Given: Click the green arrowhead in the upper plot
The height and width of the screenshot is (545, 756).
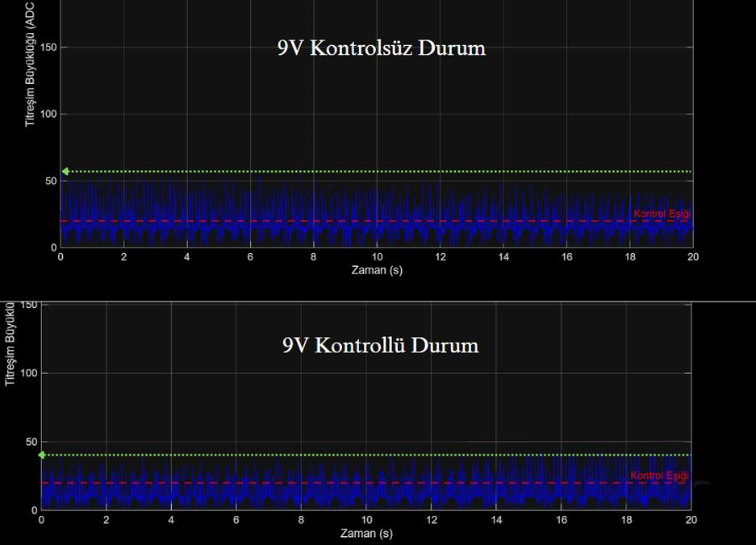Looking at the screenshot, I should click(x=65, y=171).
